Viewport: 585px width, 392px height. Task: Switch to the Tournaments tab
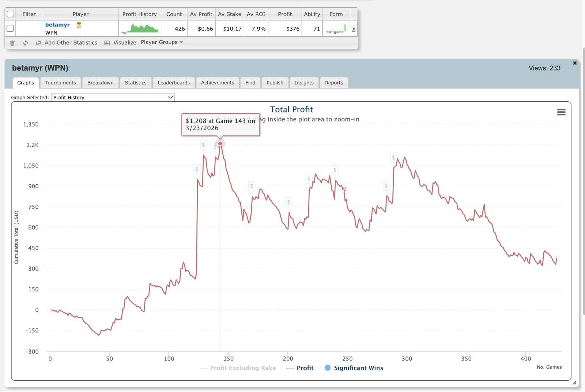click(60, 83)
